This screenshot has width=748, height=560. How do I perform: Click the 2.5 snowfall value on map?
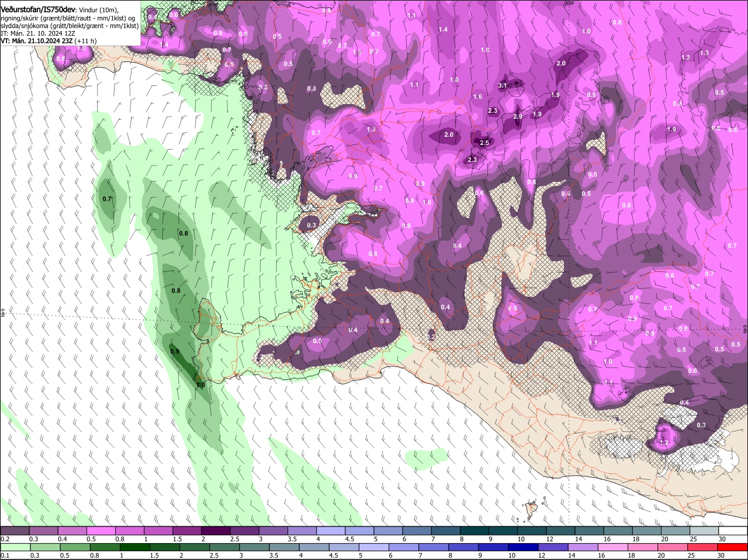[484, 143]
